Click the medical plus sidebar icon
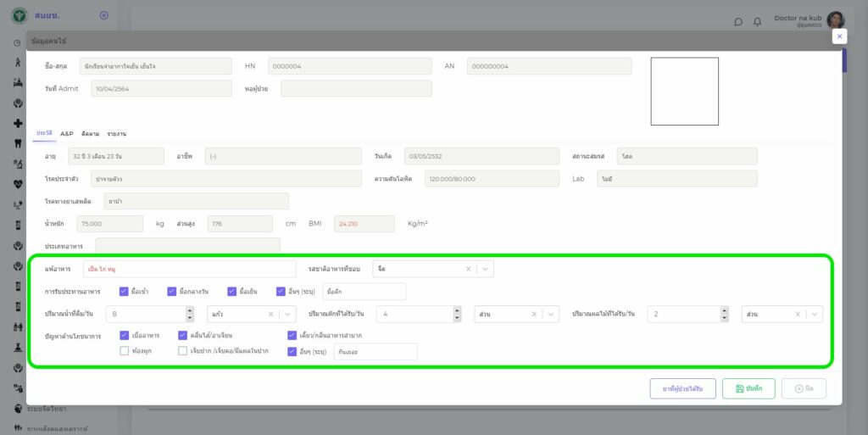This screenshot has width=868, height=435. coord(18,123)
